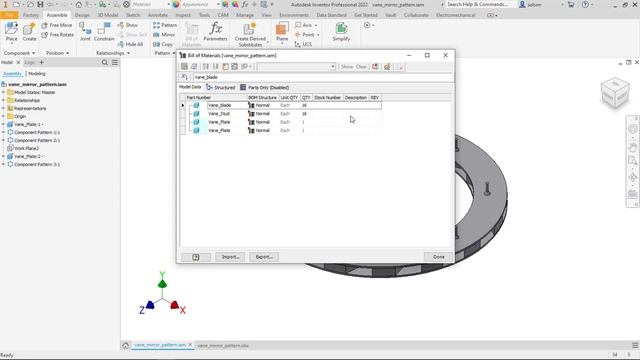Choose the Constrain tool

pyautogui.click(x=104, y=32)
